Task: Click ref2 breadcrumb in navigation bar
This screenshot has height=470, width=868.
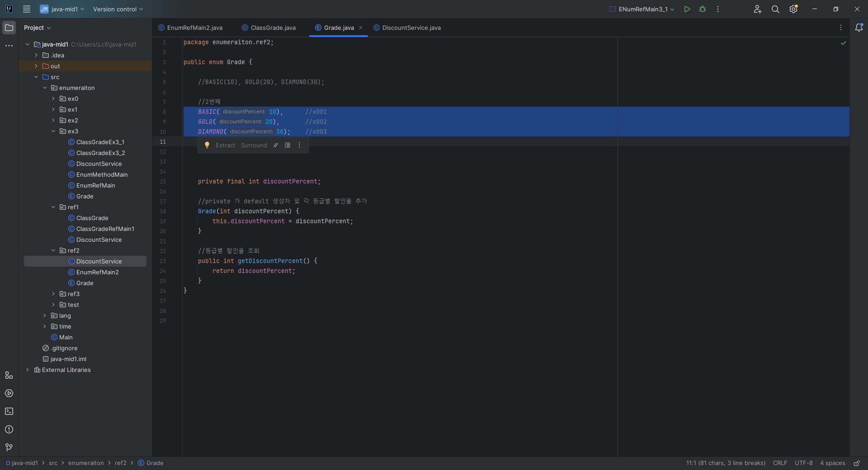Action: [121, 463]
